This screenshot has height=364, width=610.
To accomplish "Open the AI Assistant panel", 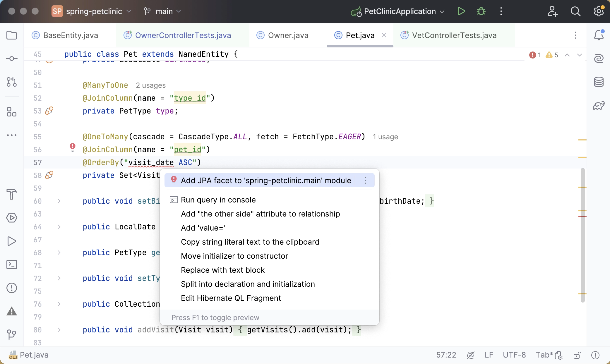I will (x=599, y=58).
